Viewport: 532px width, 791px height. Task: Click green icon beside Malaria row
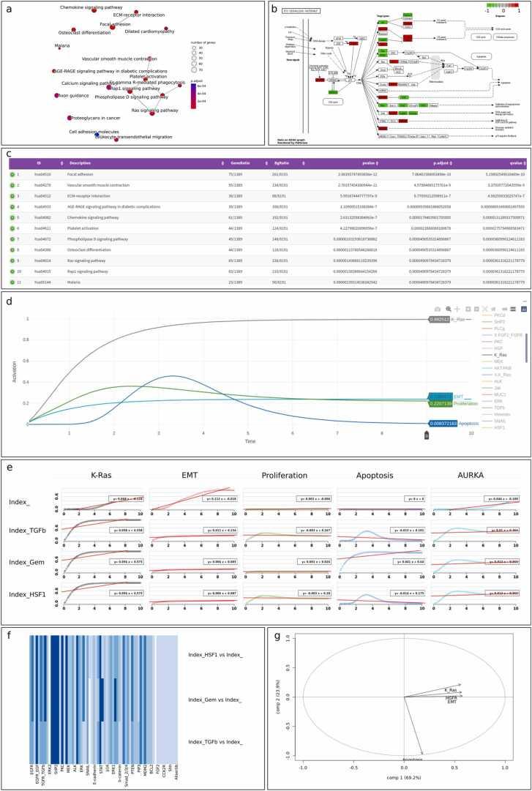(12, 261)
